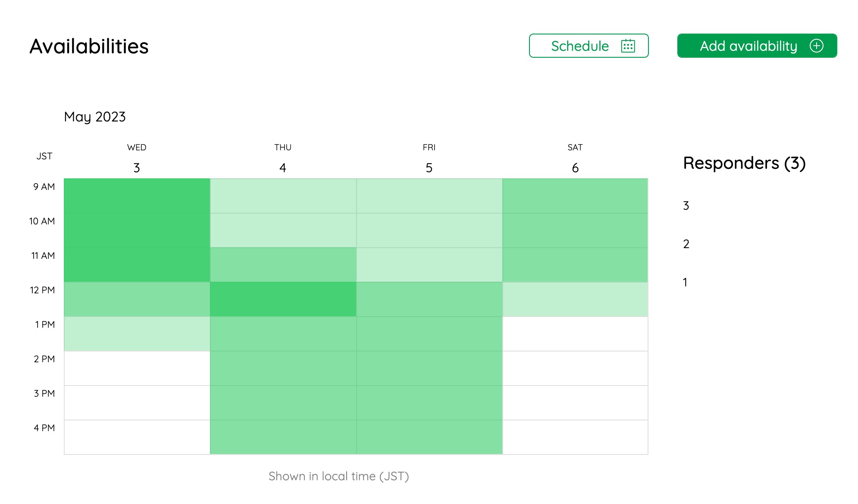This screenshot has height=504, width=858.
Task: Choose Saturday 10 AM availability cell
Action: click(575, 230)
